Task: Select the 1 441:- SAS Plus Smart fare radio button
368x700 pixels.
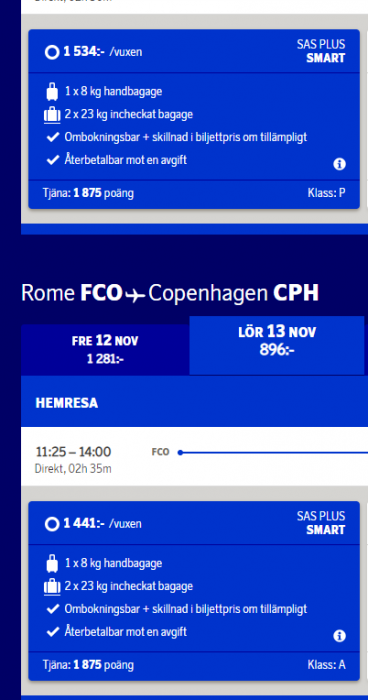Action: pyautogui.click(x=52, y=524)
